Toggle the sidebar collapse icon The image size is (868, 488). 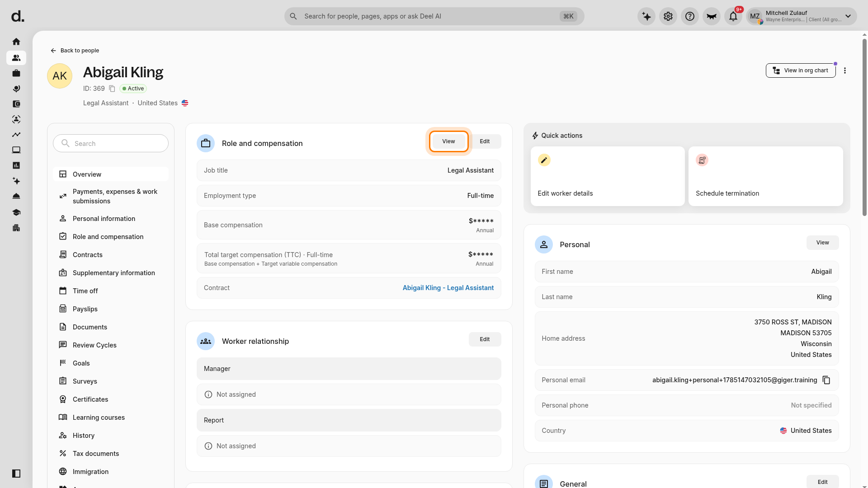tap(16, 474)
